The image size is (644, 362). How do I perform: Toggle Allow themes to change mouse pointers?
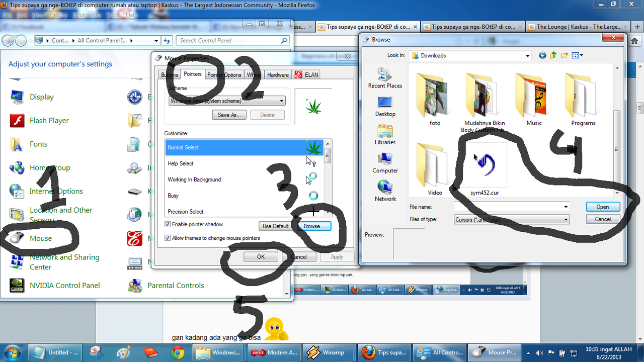click(x=168, y=238)
